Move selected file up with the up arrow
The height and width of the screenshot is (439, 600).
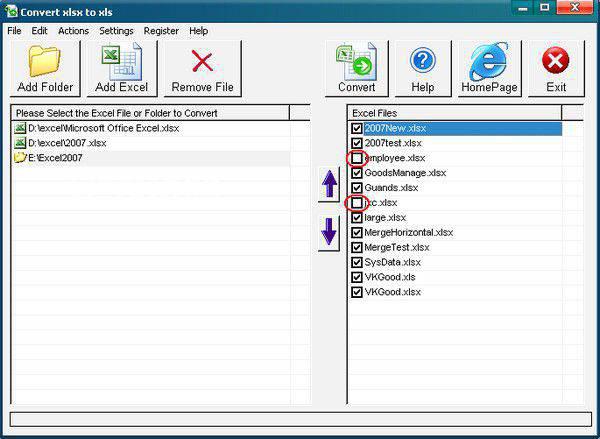pyautogui.click(x=329, y=184)
